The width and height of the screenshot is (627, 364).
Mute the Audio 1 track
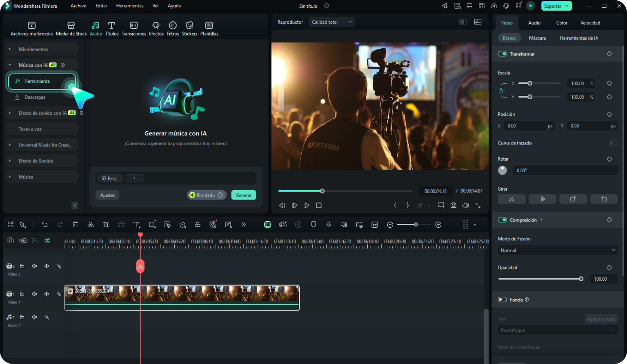click(34, 317)
